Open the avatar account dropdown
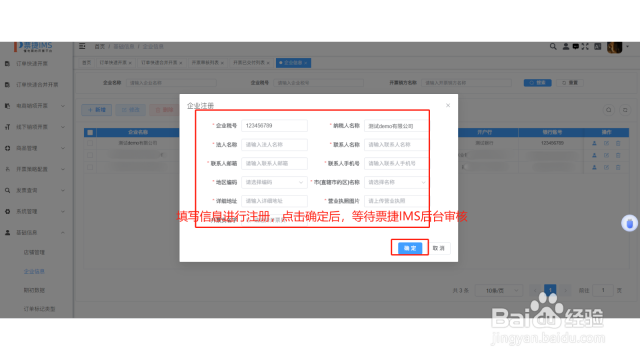Image resolution: width=640 pixels, height=360 pixels. 618,47
